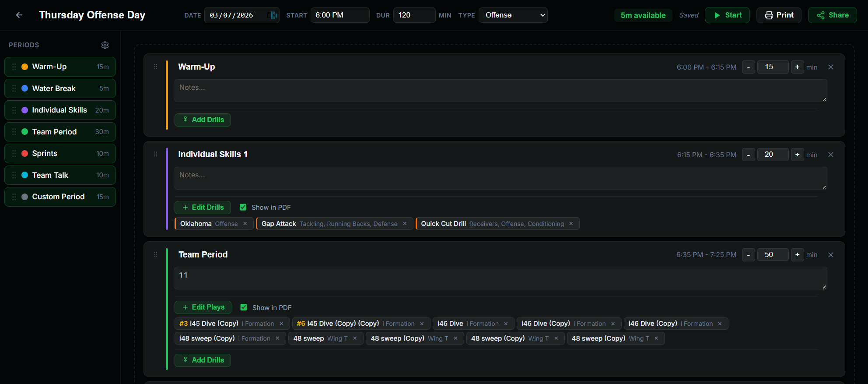
Task: Remove the 48 sweep Wing T play
Action: coord(355,338)
